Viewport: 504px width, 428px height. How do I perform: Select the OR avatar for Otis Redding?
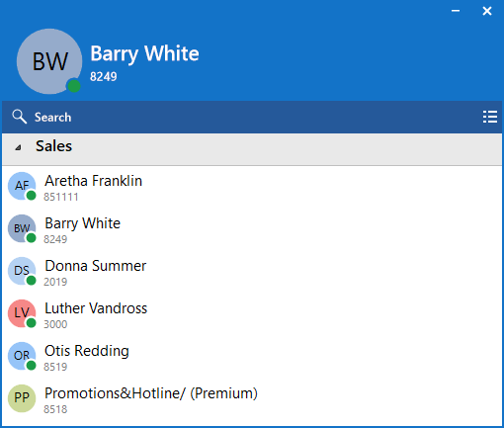coord(22,356)
